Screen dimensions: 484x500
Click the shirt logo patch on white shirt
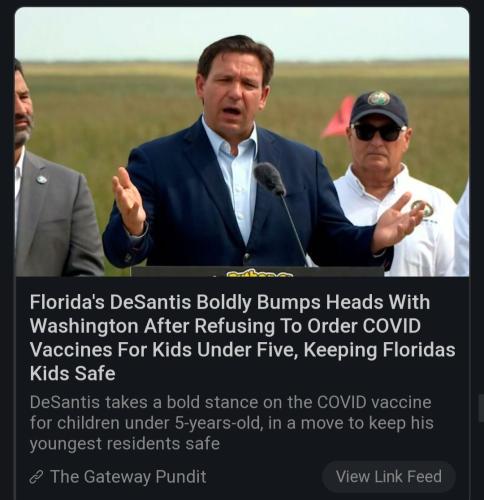(x=422, y=209)
